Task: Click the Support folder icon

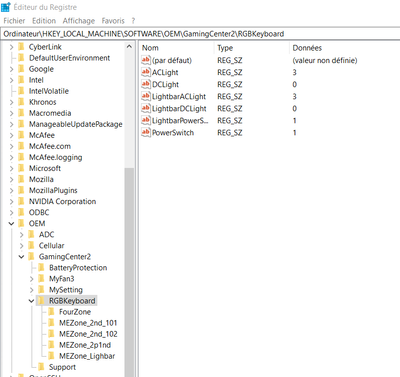Action: [41, 367]
